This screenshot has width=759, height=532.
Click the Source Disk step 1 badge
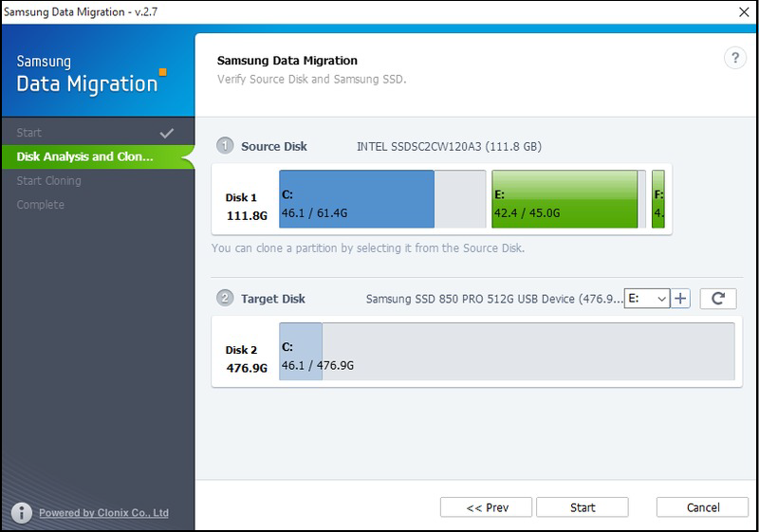click(225, 146)
